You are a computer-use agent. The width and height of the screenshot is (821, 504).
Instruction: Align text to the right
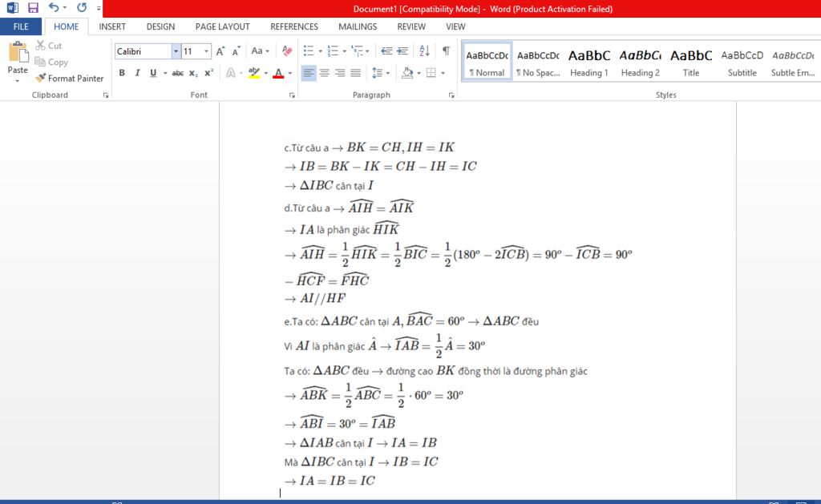(340, 73)
